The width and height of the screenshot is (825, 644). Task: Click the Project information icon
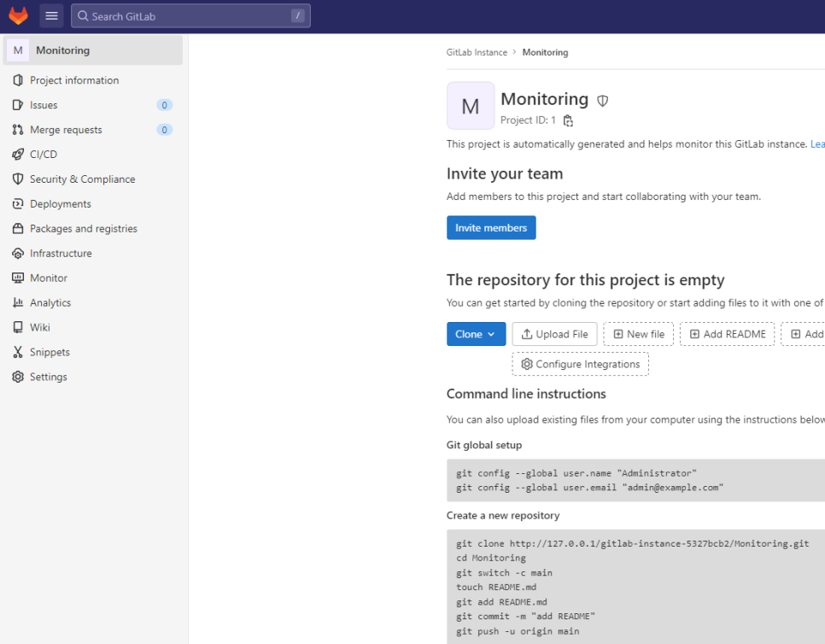pos(18,80)
